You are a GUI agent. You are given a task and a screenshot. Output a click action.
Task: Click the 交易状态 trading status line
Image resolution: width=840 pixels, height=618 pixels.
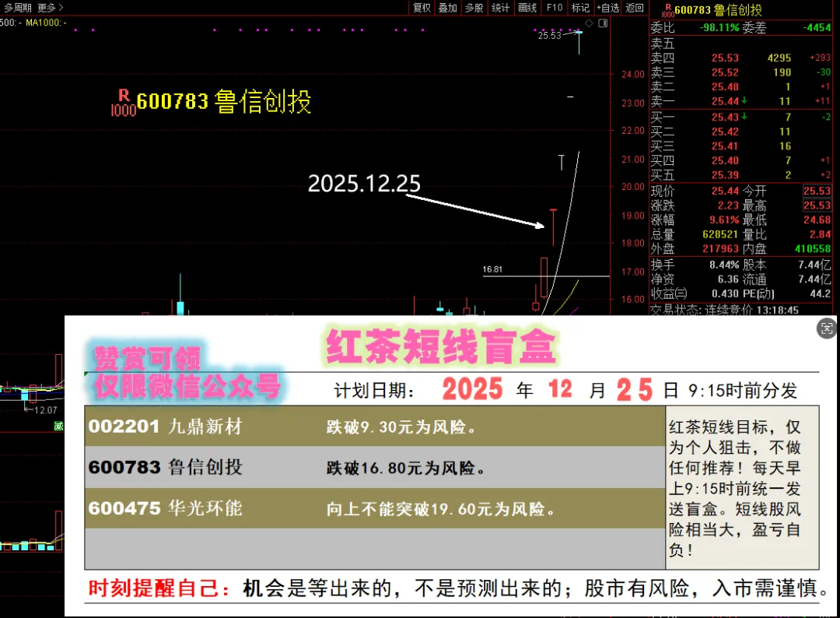724,310
